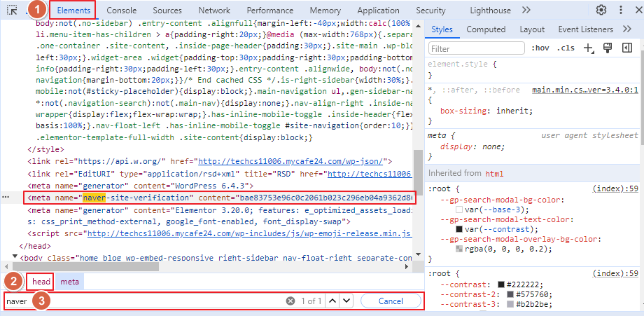Select head in the breadcrumb bar

41,282
